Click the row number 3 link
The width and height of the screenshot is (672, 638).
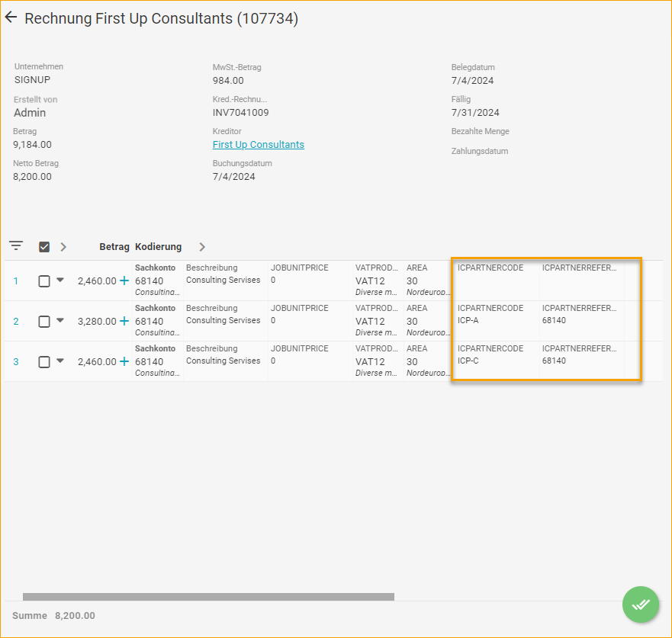tap(16, 361)
